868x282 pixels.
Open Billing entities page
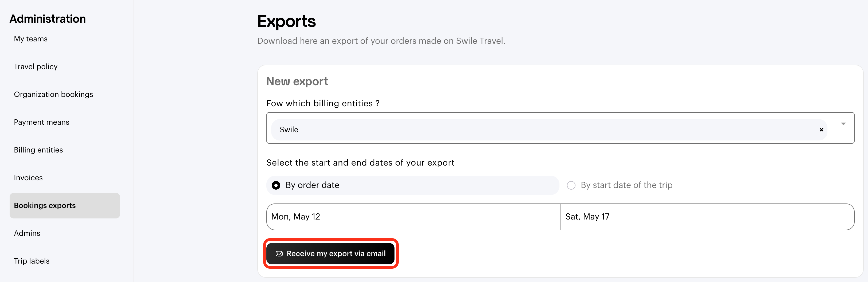pos(38,150)
